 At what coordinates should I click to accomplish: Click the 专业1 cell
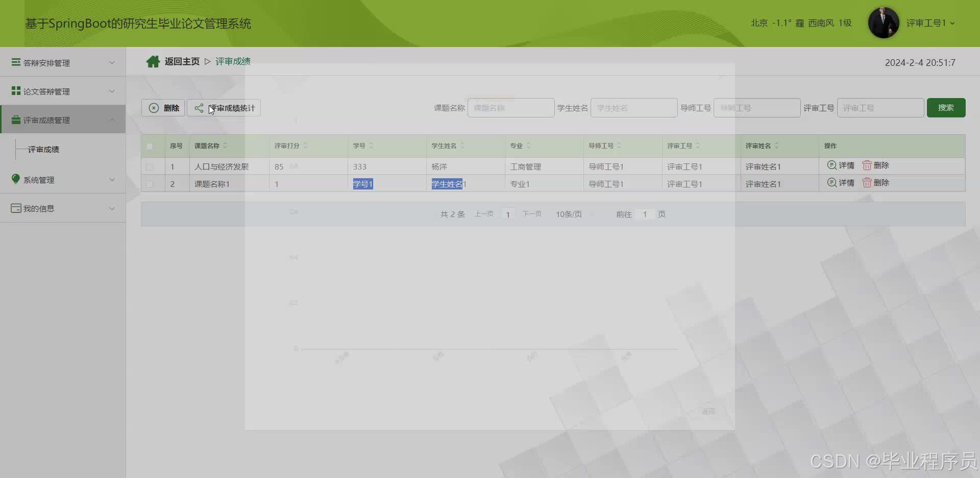click(520, 184)
